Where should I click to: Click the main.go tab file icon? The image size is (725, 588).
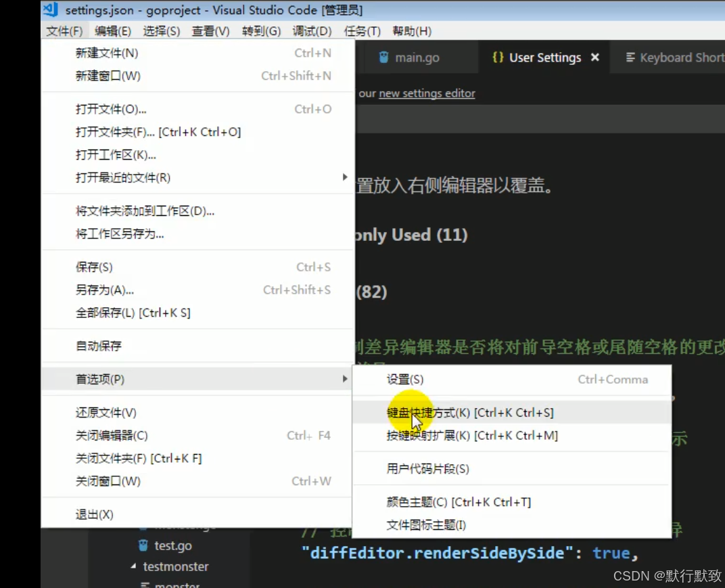point(383,58)
